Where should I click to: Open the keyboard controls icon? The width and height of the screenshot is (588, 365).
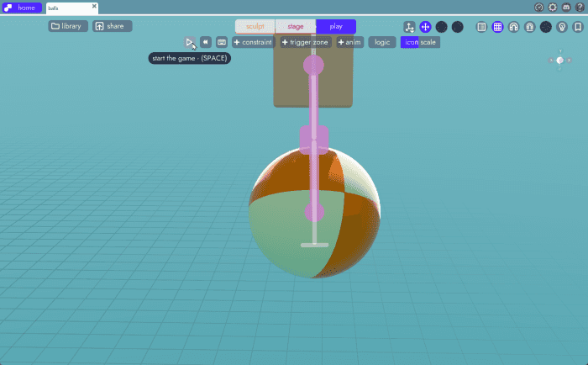[x=222, y=42]
